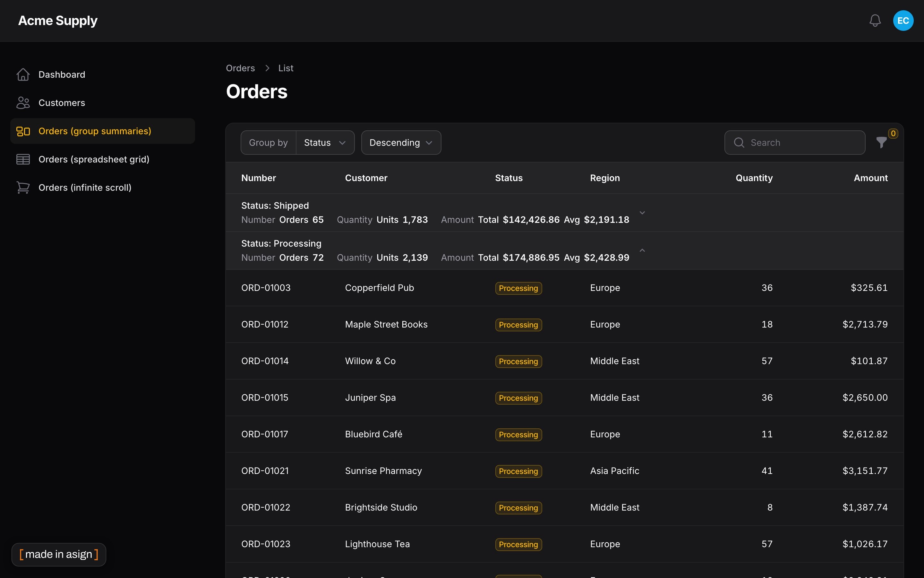Screen dimensions: 924x578
Task: Click the Dashboard home icon
Action: [23, 74]
